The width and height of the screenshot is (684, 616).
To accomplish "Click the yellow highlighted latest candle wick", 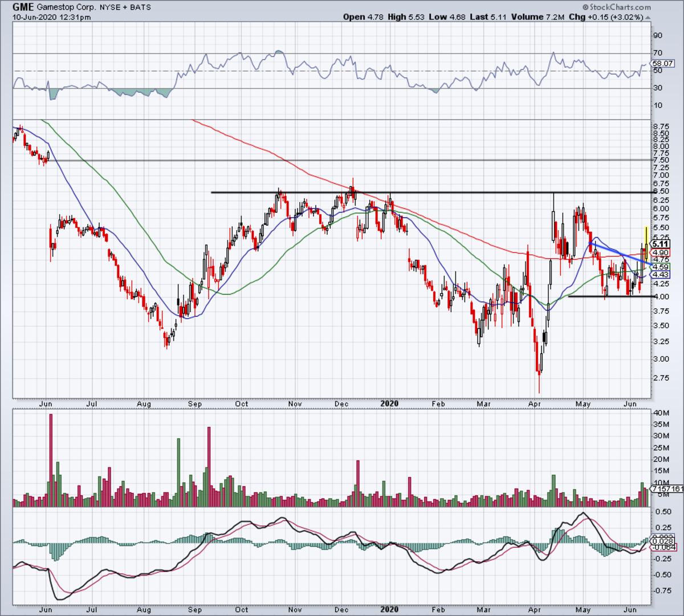I will [x=646, y=234].
